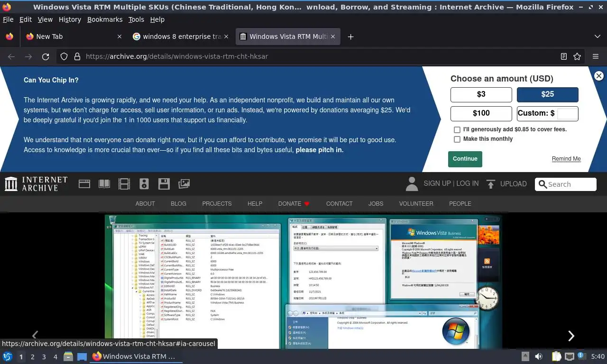The height and width of the screenshot is (364, 607).
Task: Click the Remind Me link
Action: click(x=566, y=159)
